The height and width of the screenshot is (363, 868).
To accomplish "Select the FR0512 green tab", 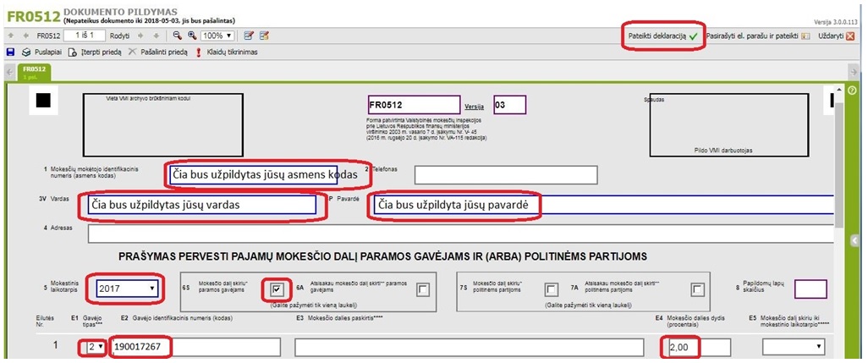I will [x=35, y=73].
